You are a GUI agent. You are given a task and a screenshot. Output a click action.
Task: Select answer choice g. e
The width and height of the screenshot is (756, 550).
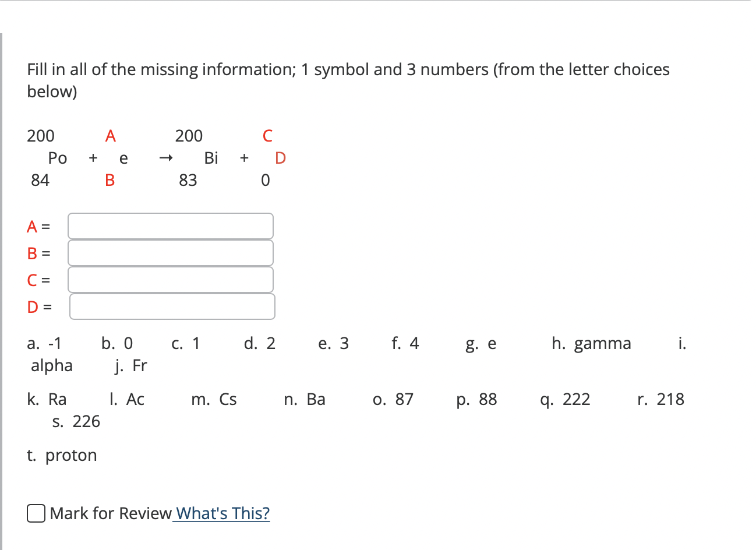coord(480,344)
